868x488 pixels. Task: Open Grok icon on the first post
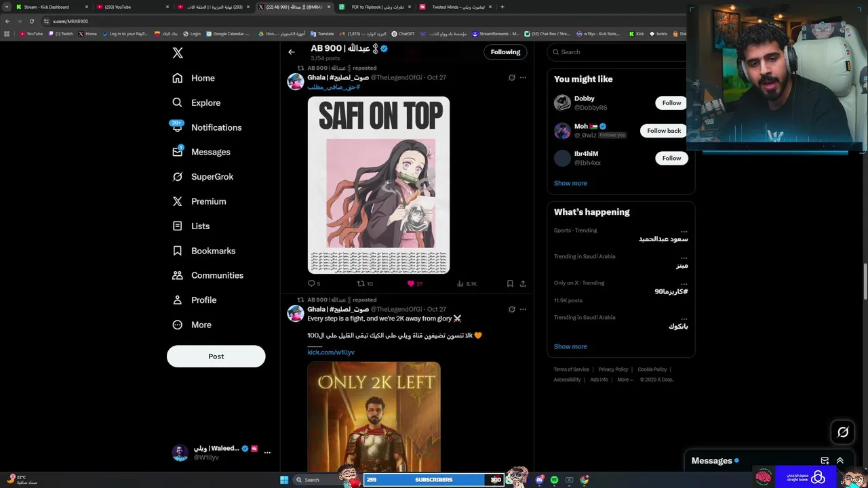[x=512, y=78]
